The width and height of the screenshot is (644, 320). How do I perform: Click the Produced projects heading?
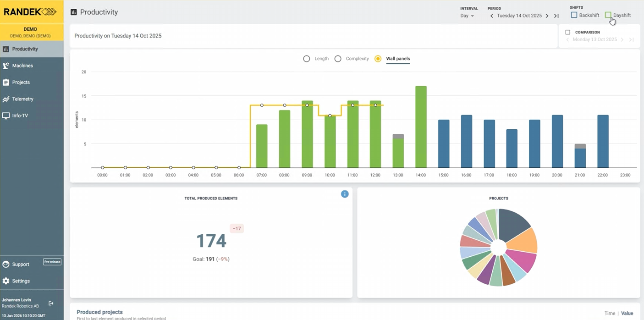pos(99,312)
